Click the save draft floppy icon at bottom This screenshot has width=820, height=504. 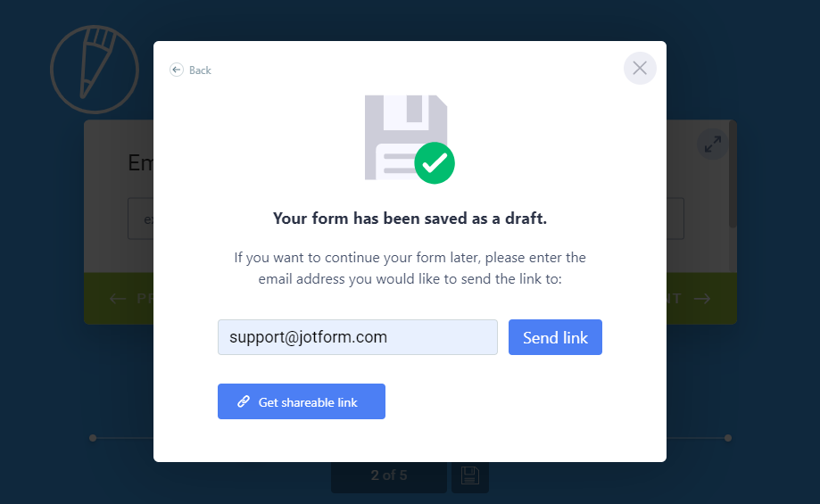[470, 476]
